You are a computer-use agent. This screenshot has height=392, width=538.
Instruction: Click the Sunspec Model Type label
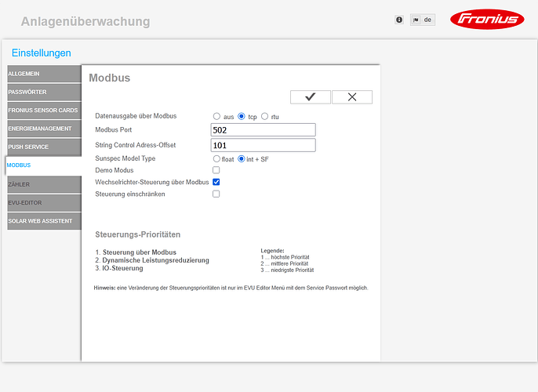125,158
